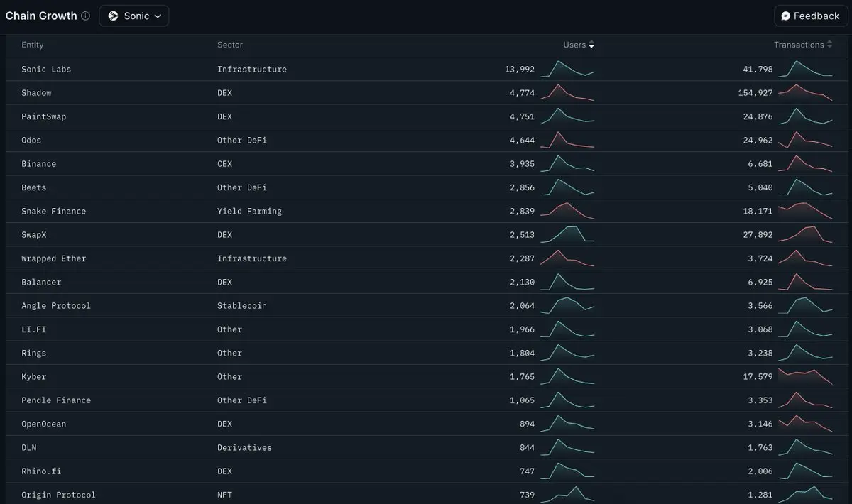This screenshot has height=504, width=852.
Task: Click SwapX users sparkline chart
Action: pos(567,235)
